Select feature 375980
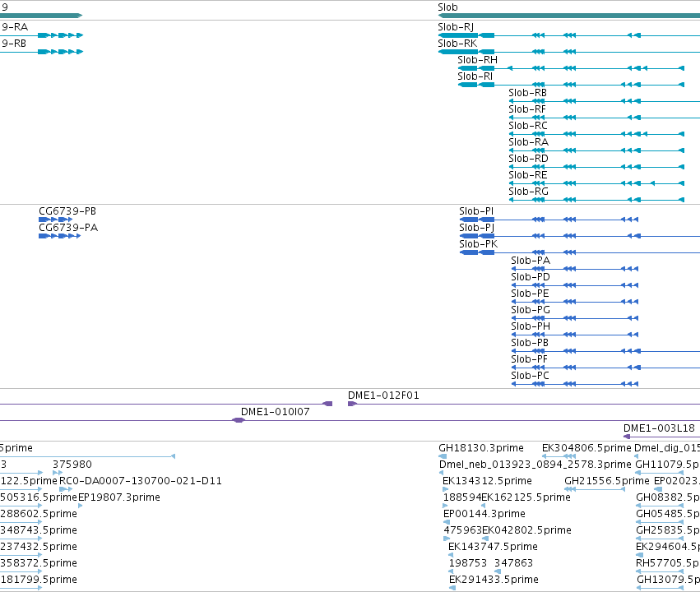This screenshot has height=592, width=700. [x=72, y=465]
